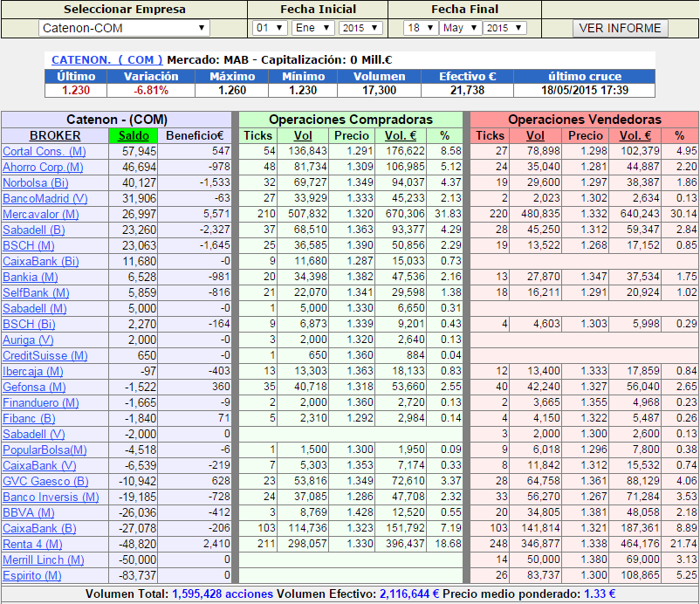This screenshot has height=604, width=700.
Task: Open the start date month dropdown Ene
Action: click(312, 28)
